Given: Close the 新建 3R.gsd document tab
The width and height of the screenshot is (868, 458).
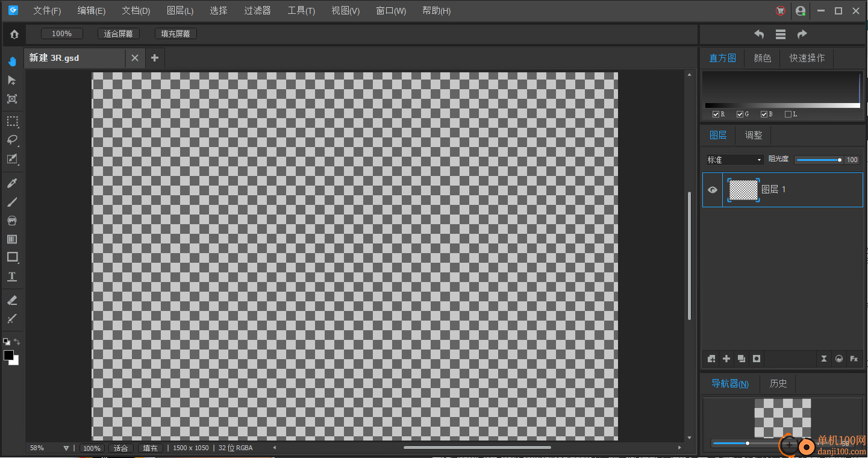Looking at the screenshot, I should tap(135, 58).
